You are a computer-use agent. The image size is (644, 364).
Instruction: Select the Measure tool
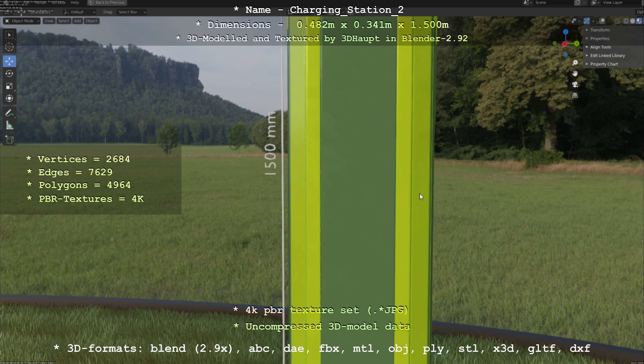(x=9, y=126)
